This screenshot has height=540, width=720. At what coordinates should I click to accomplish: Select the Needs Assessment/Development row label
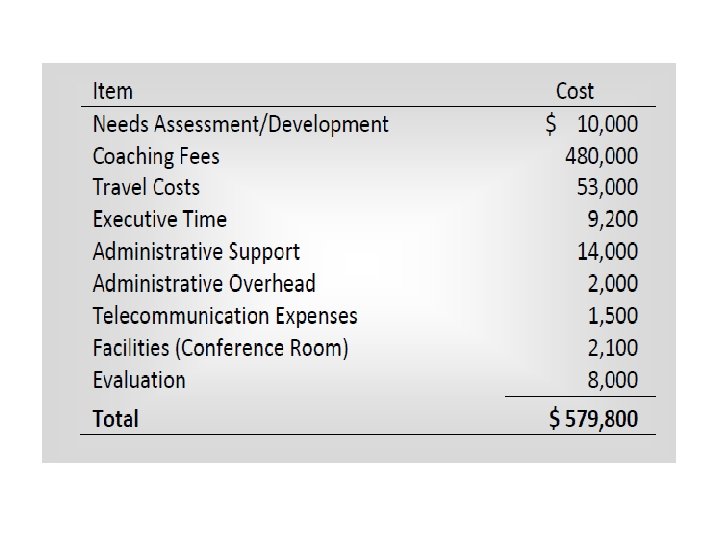[241, 124]
